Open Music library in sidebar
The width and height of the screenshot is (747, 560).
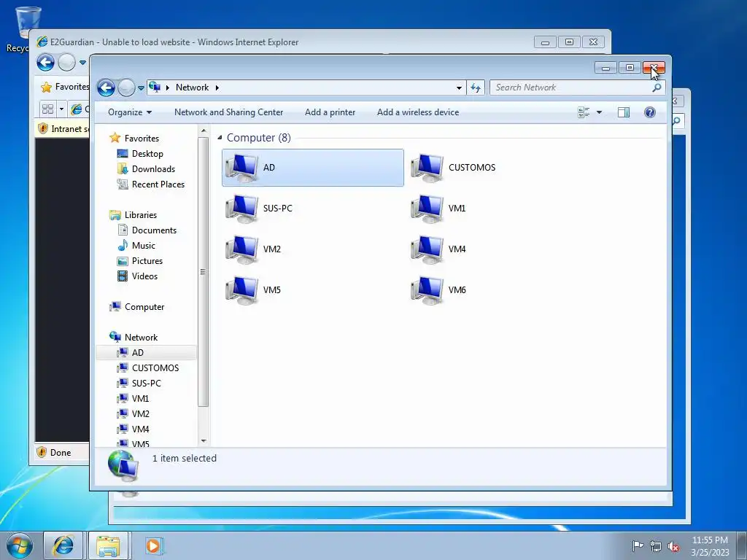point(143,246)
